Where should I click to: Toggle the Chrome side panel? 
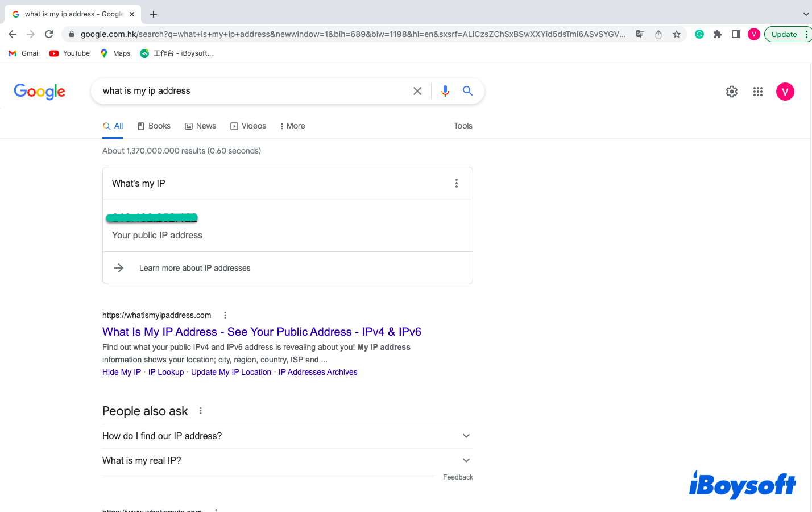pyautogui.click(x=736, y=34)
